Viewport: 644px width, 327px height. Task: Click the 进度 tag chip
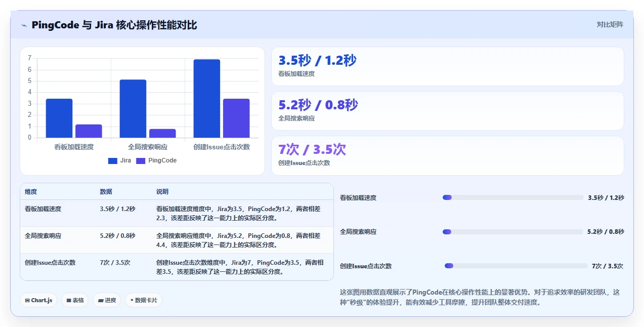click(107, 300)
